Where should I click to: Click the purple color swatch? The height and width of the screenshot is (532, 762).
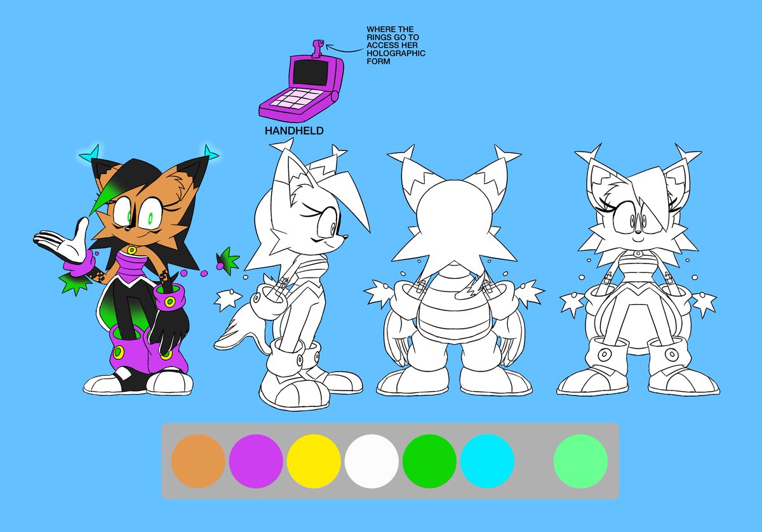[256, 461]
